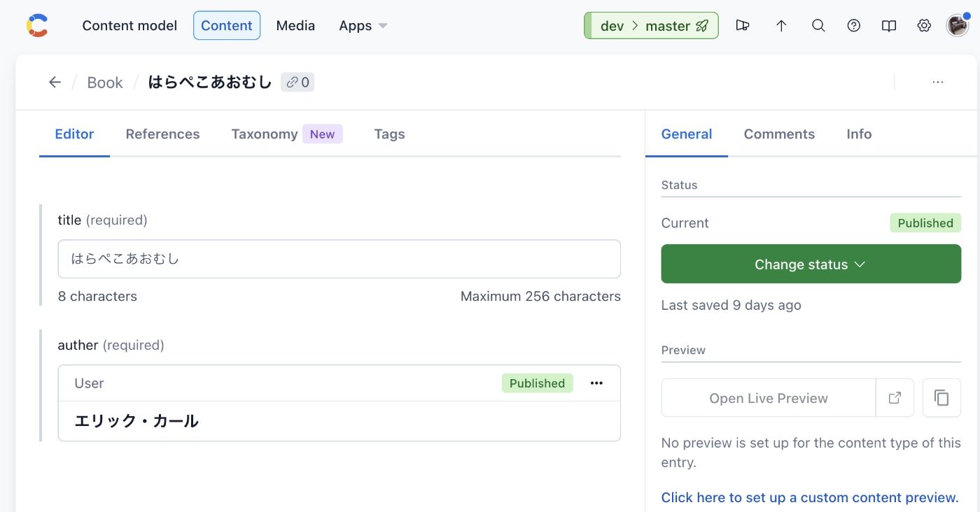Open entry actions ellipsis menu in header
This screenshot has height=512, width=980.
(x=938, y=83)
